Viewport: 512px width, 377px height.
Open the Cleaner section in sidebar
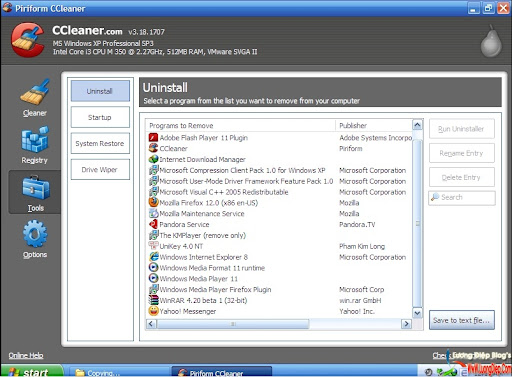[x=34, y=98]
